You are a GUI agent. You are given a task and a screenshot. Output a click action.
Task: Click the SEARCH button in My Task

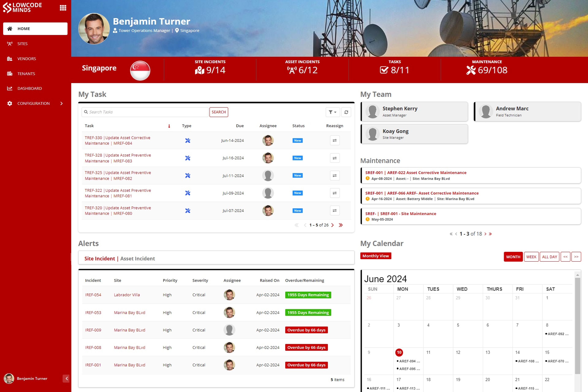[x=219, y=112]
